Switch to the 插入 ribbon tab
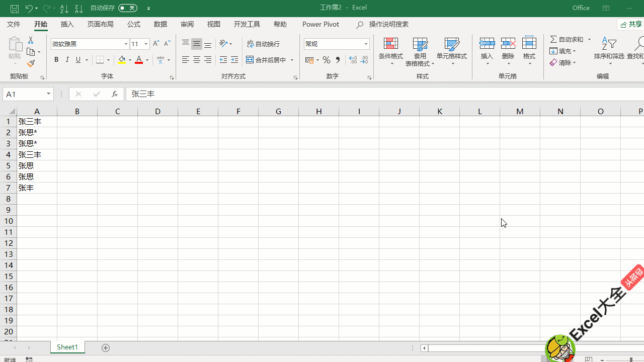644x362 pixels. (x=67, y=24)
